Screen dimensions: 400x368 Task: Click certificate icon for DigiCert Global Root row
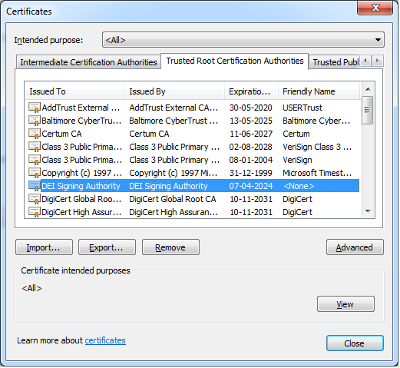(34, 199)
